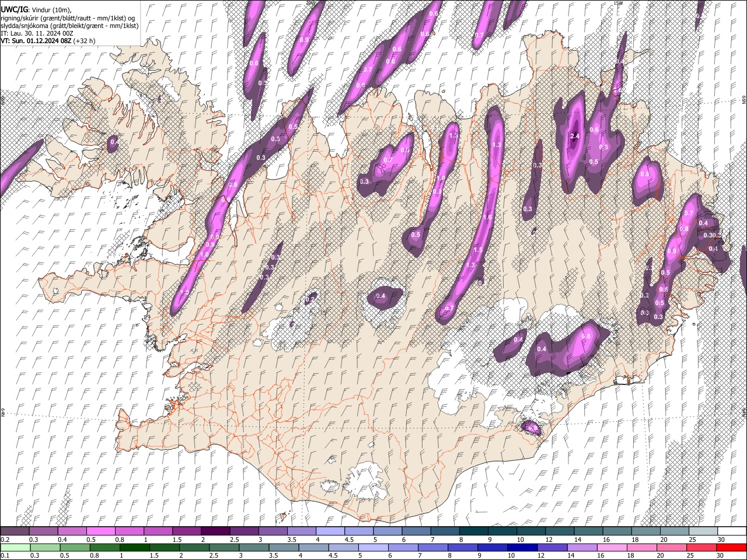Screen dimensions: 747x560
Task: Click the rain-scale swatch between 18 and 20
Action: click(641, 547)
